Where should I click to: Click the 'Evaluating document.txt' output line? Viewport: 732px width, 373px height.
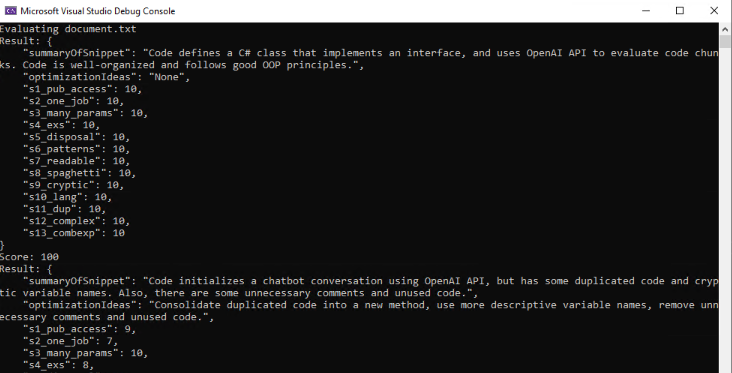[x=68, y=29]
